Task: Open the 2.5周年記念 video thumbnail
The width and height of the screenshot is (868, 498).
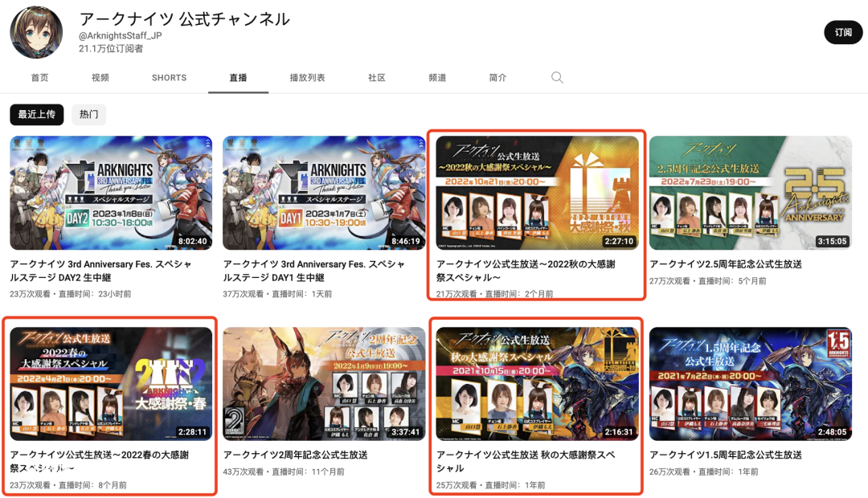Action: 750,193
